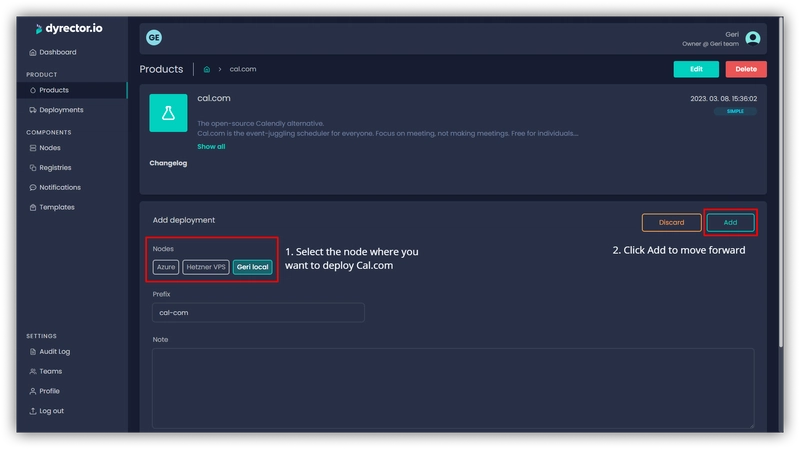Click the Show all link
This screenshot has width=800, height=449.
(x=211, y=146)
